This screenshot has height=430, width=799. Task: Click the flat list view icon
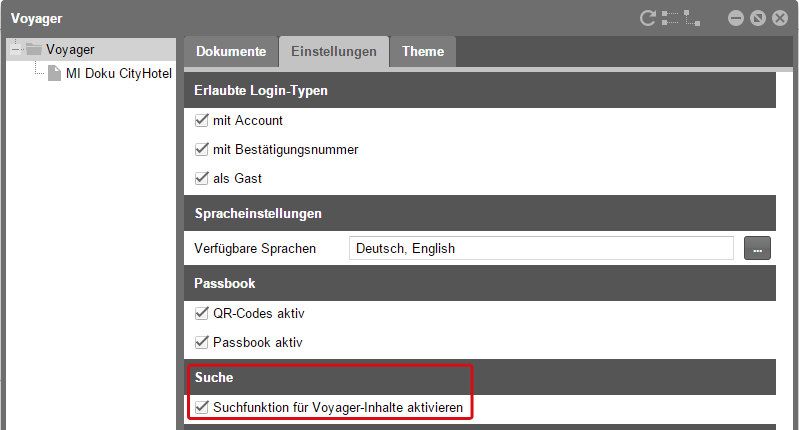669,18
